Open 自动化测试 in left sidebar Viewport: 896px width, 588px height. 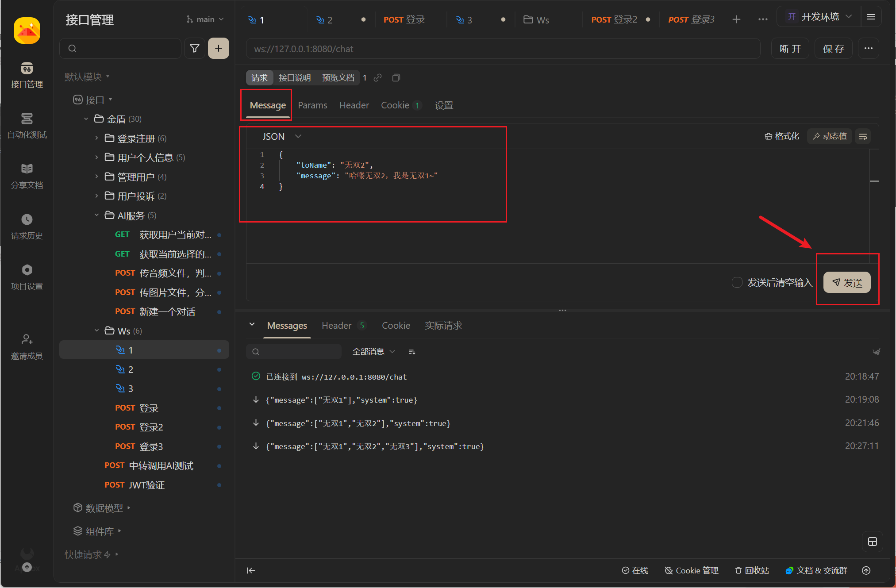click(27, 126)
